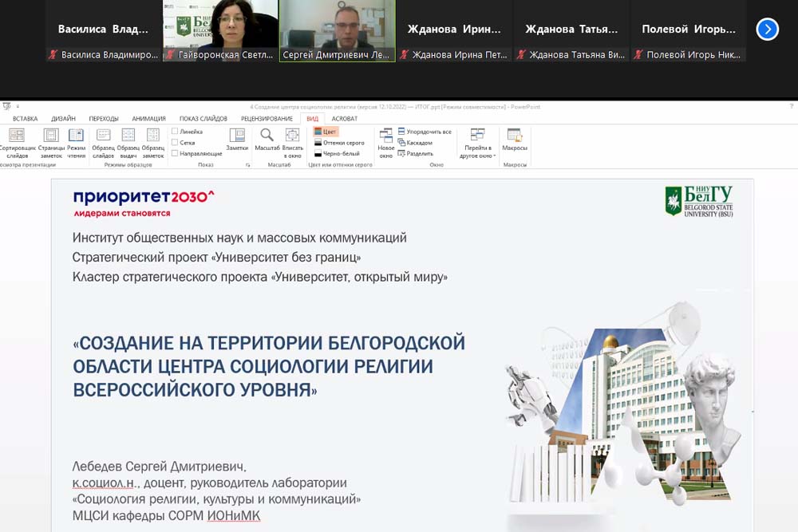Check the Guides (Направляющие) checkbox
Image resolution: width=798 pixels, height=532 pixels.
click(x=175, y=153)
